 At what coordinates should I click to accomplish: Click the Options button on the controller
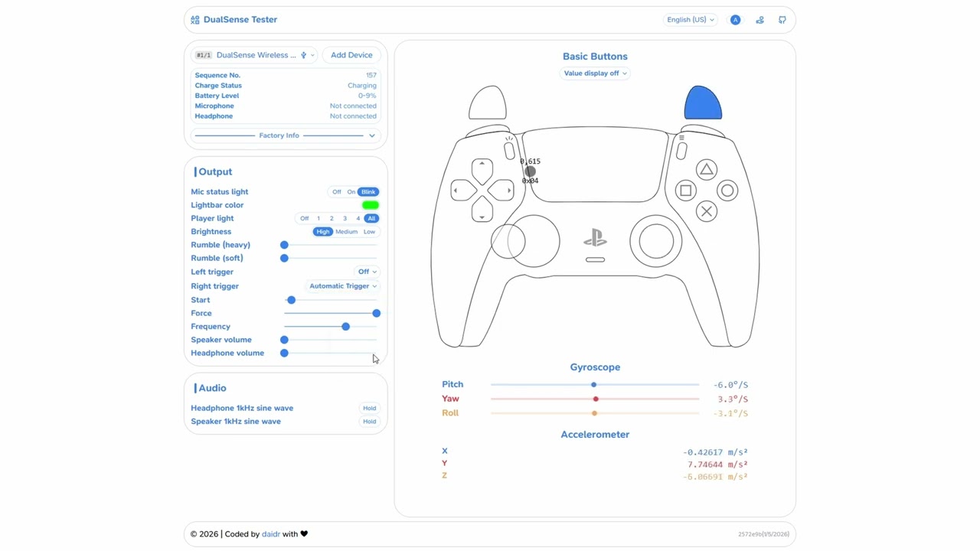point(681,151)
